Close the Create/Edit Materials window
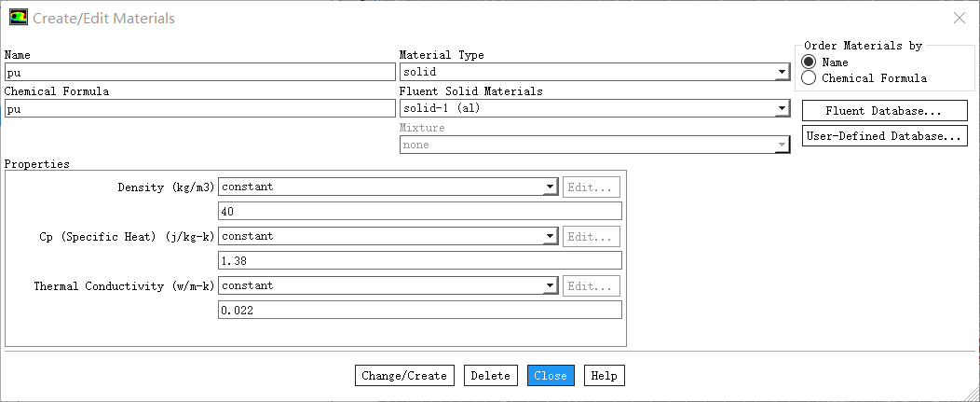This screenshot has height=402, width=980. click(960, 18)
